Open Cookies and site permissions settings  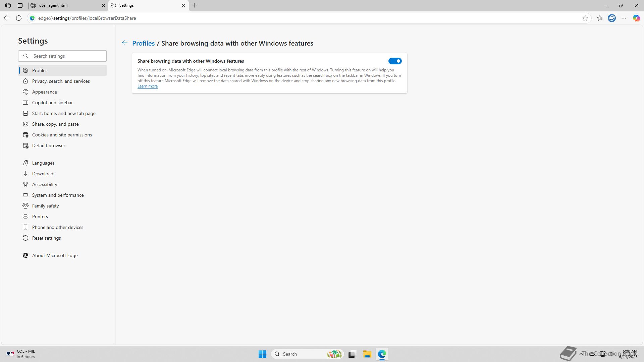point(62,135)
